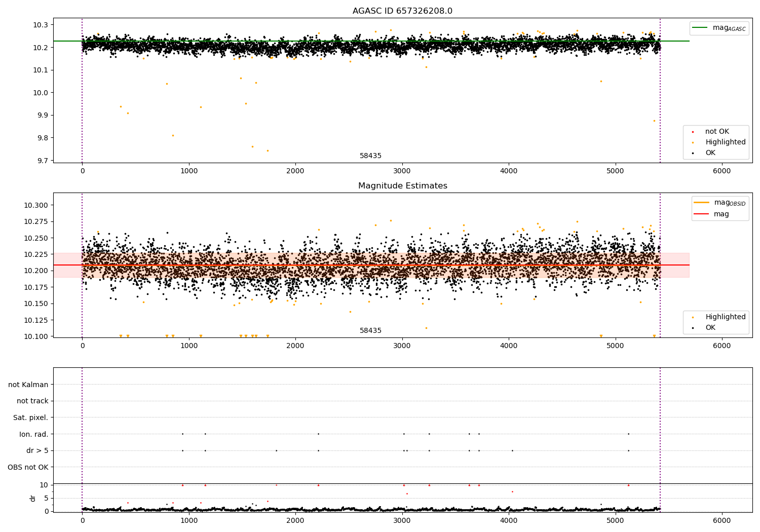Click the 3000 x-tick under the top plot

pyautogui.click(x=402, y=171)
